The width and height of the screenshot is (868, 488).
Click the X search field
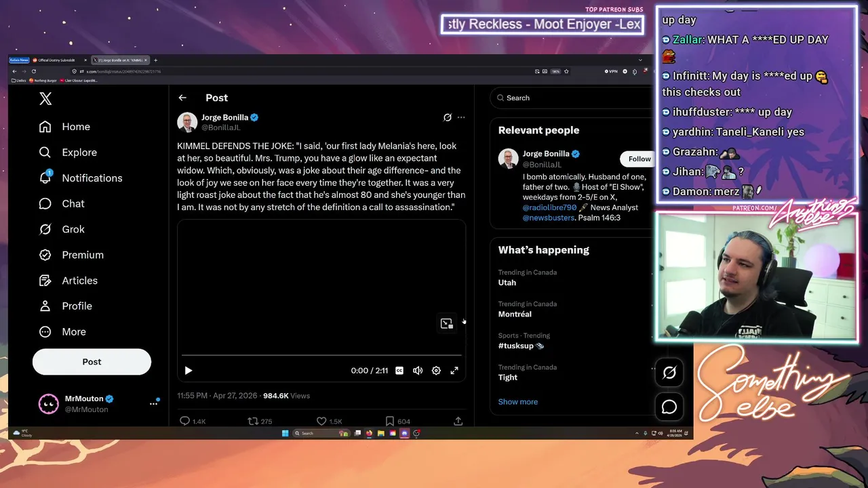[x=571, y=98]
